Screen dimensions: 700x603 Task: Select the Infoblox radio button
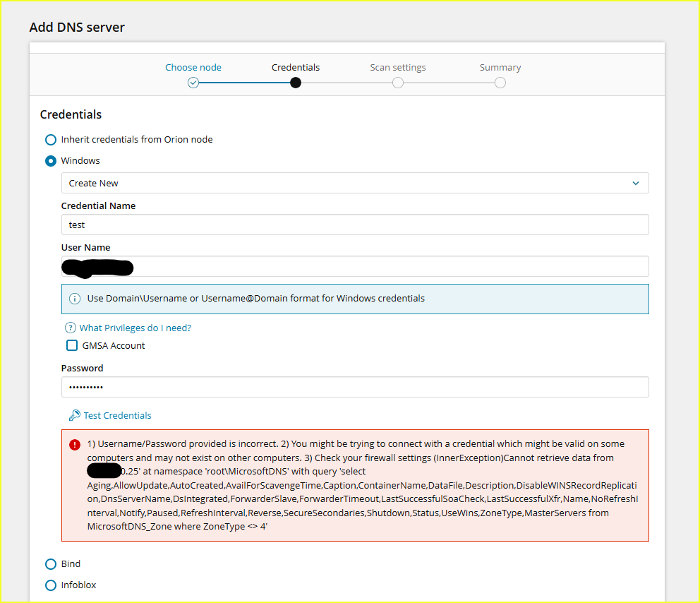pos(51,585)
